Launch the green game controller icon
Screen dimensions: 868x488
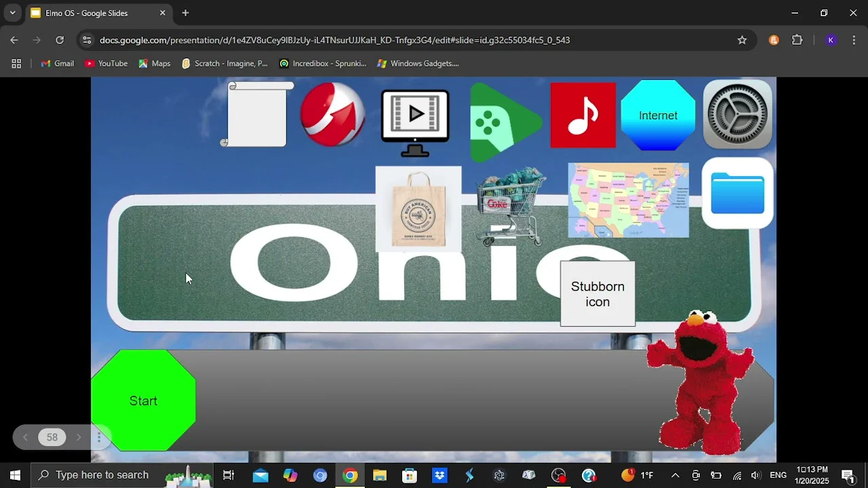coord(505,122)
